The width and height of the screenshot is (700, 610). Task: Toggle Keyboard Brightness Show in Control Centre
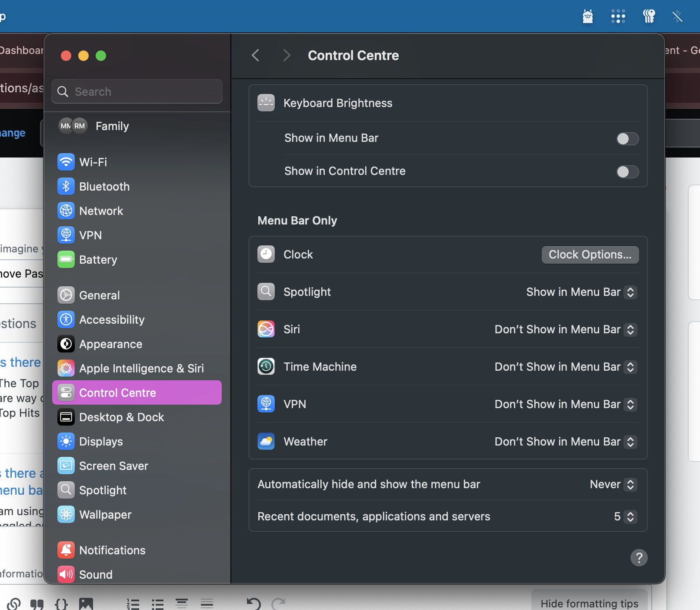click(627, 172)
